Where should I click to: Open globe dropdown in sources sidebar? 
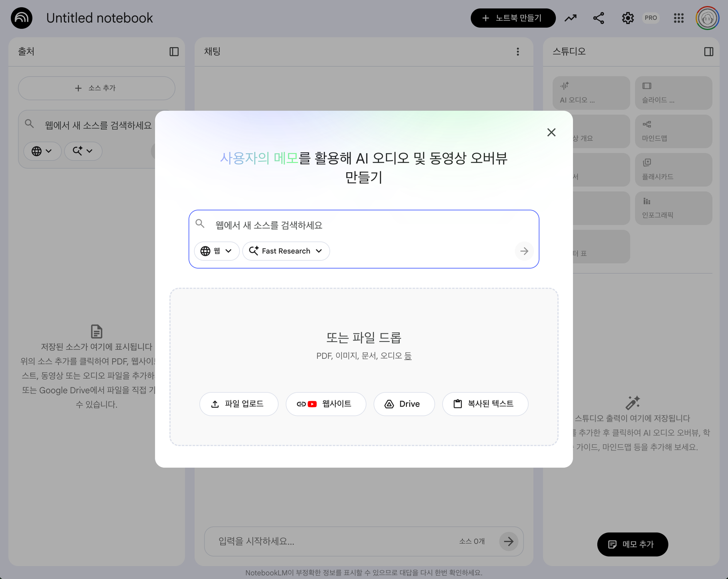42,151
